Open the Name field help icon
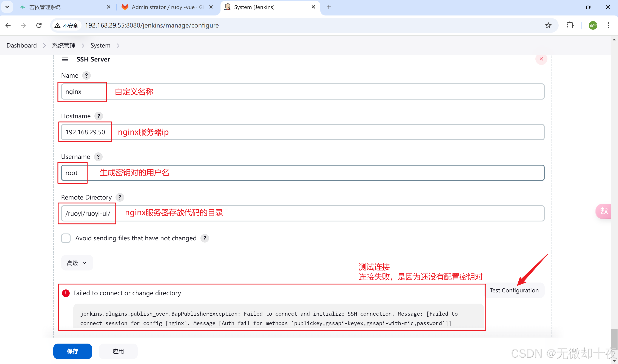618x364 pixels. click(86, 75)
